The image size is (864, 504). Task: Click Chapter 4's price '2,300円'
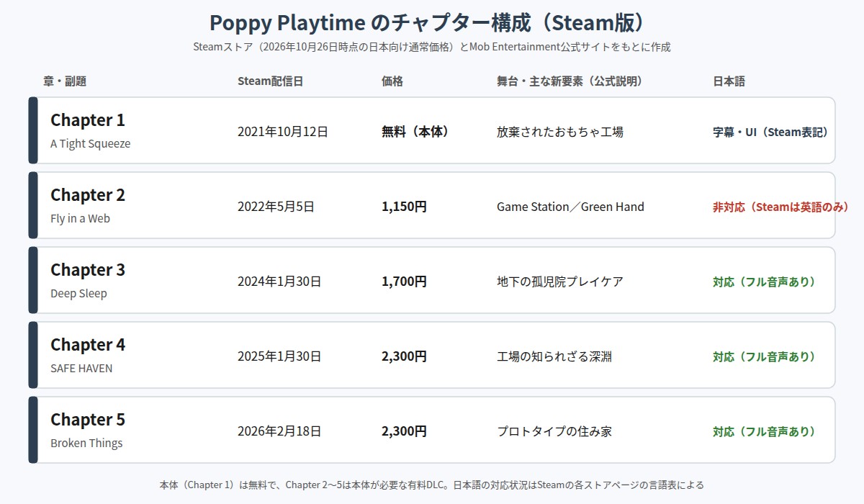click(405, 356)
